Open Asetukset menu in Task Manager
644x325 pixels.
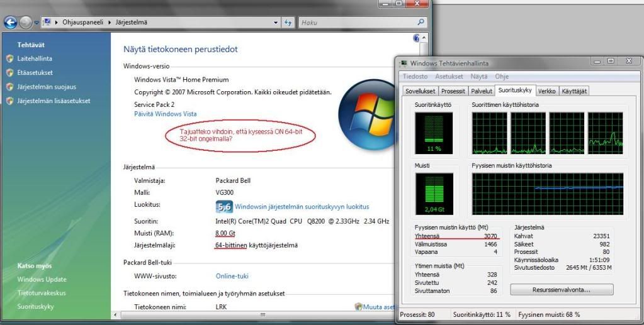[x=449, y=77]
